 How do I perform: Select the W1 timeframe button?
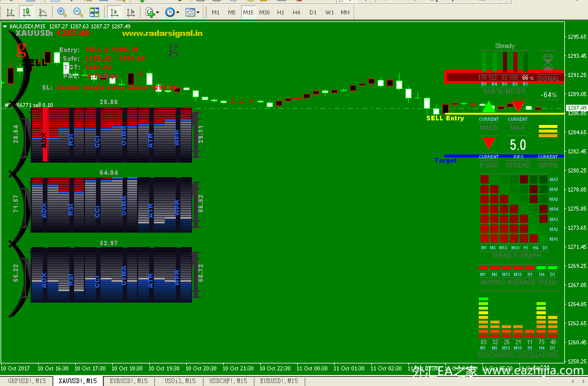(329, 12)
